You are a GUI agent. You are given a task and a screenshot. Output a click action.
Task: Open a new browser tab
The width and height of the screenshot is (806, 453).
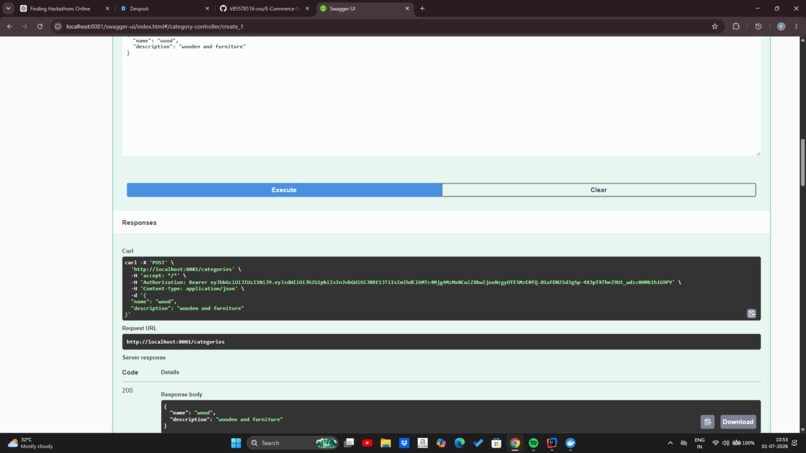pyautogui.click(x=422, y=9)
